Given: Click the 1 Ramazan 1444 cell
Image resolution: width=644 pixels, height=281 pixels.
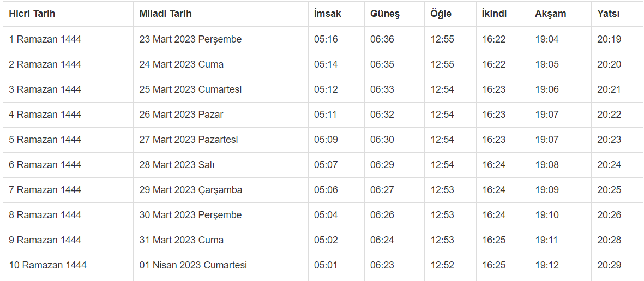Looking at the screenshot, I should click(45, 39).
